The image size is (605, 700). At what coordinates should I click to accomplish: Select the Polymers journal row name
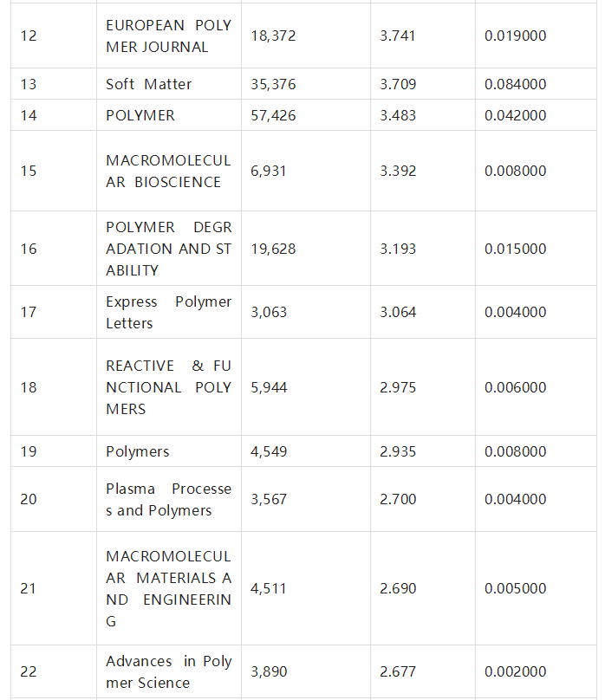click(138, 451)
